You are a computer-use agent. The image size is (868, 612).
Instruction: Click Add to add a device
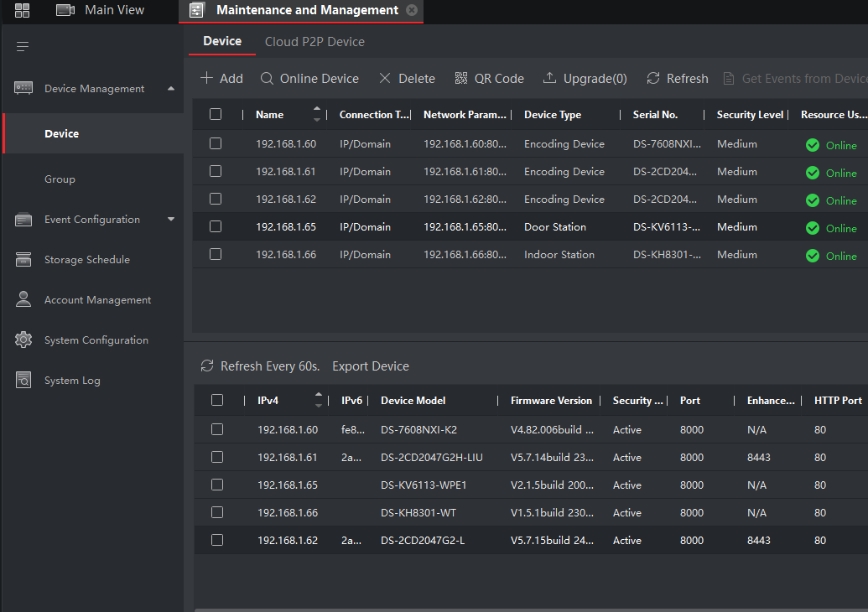click(221, 79)
